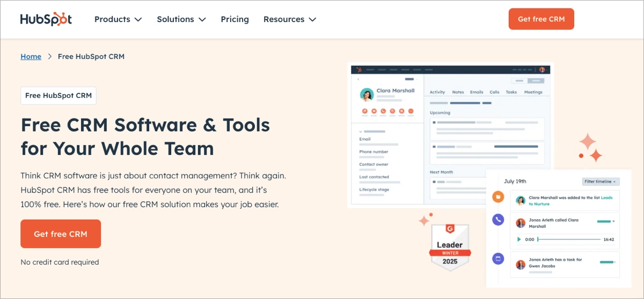Play the call recording audio

pyautogui.click(x=518, y=239)
